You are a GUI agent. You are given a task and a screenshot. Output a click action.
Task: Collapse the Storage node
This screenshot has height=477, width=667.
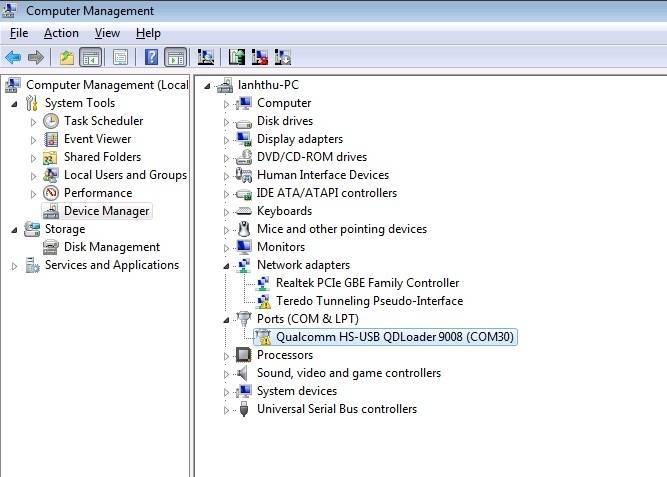[x=14, y=230]
